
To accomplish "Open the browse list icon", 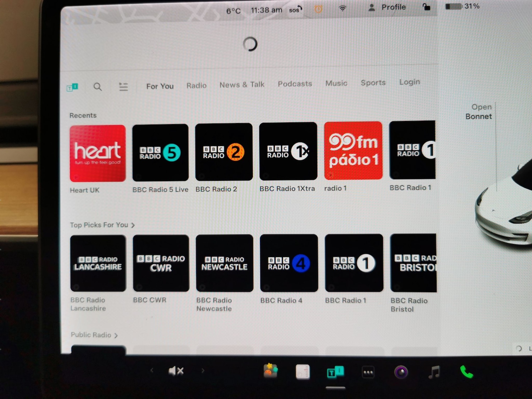I will pos(123,87).
